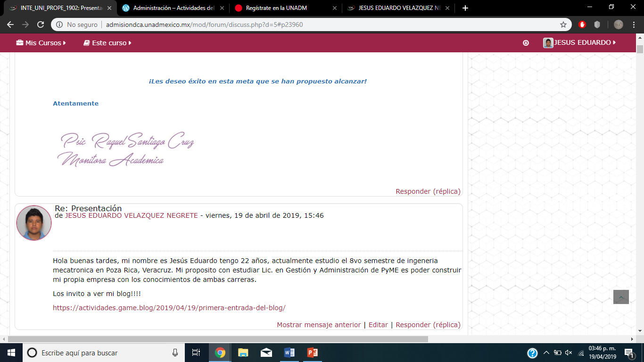Open the actividades.game.blog post link
Image resolution: width=644 pixels, height=362 pixels.
click(x=169, y=308)
